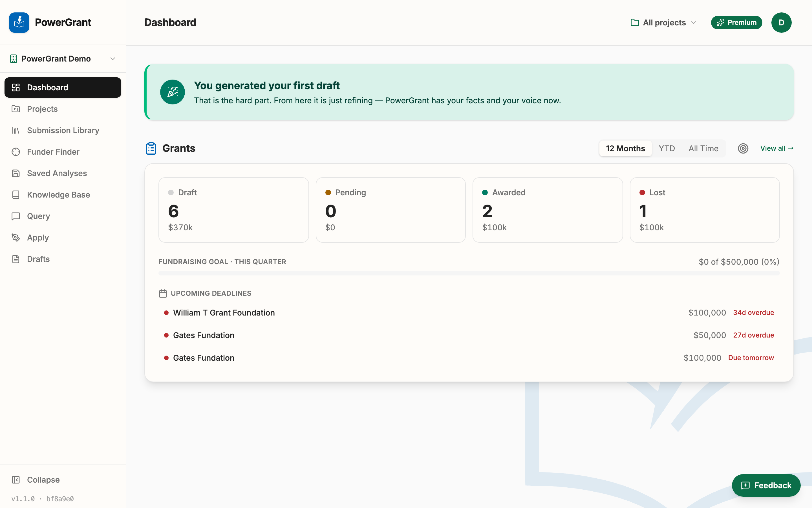Open the Query menu item
The image size is (812, 508).
(63, 216)
